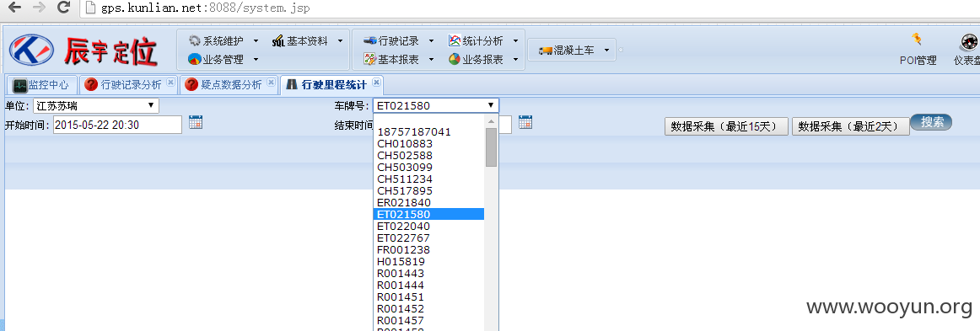Click the 搜索 search button
Screen dimensions: 980x331
(x=931, y=122)
